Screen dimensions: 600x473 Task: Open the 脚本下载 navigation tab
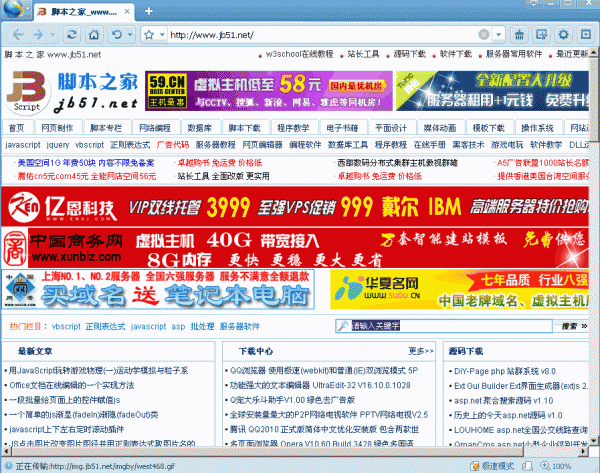click(244, 128)
